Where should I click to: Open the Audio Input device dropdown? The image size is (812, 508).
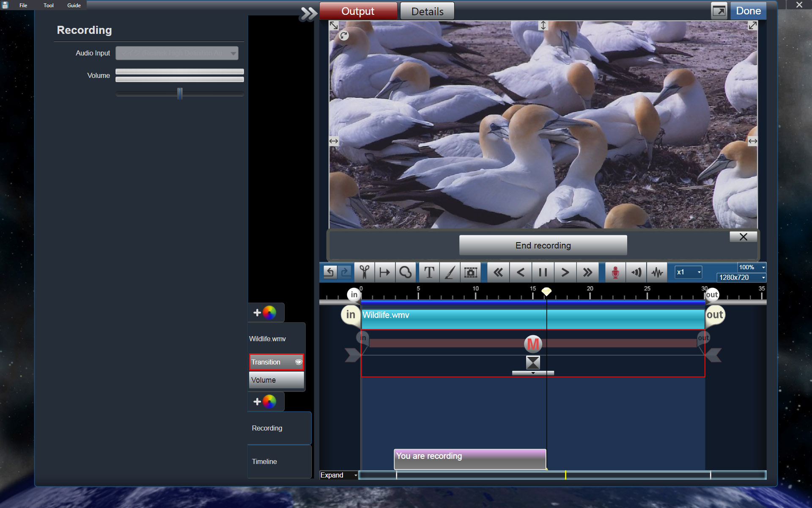point(177,53)
